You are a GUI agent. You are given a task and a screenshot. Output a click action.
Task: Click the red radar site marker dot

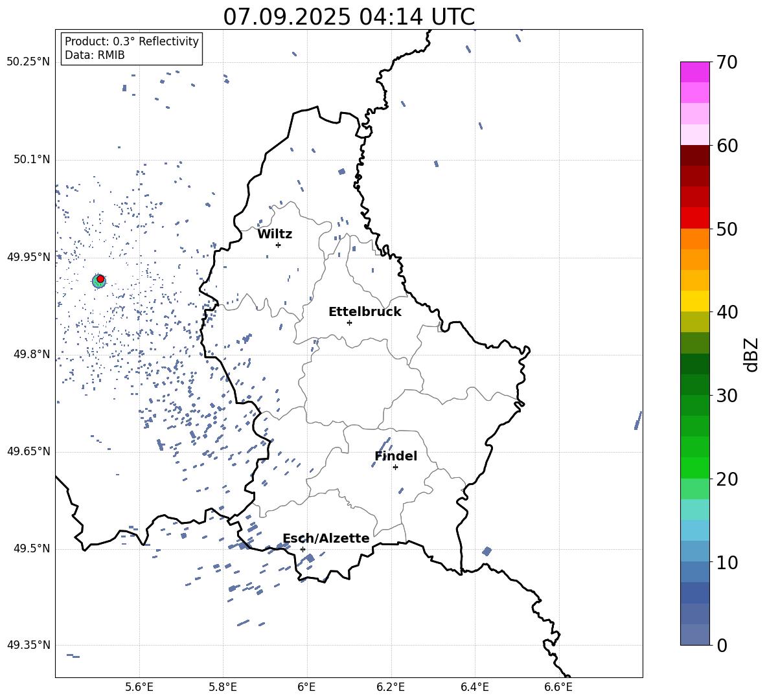[100, 279]
